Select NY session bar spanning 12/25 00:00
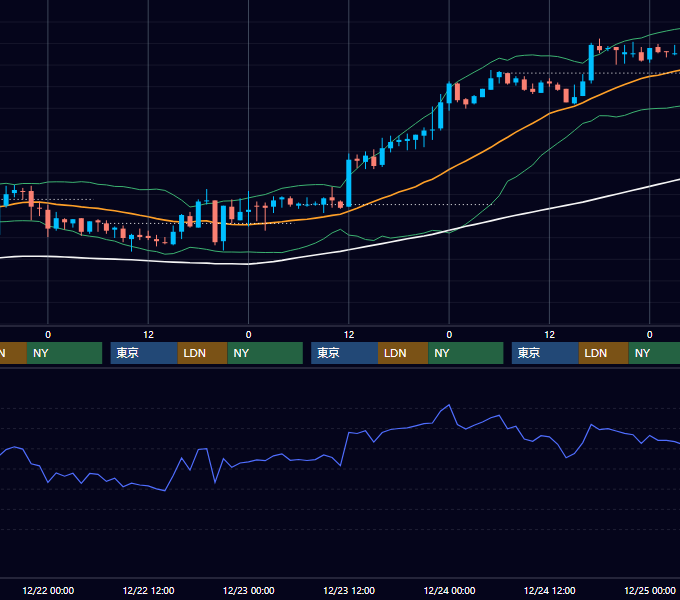Screen dimensions: 680x600 point(654,353)
